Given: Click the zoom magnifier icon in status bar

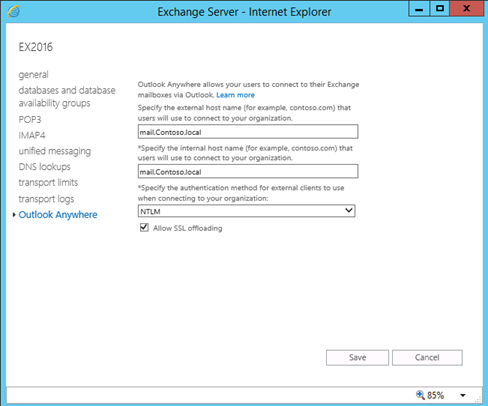Looking at the screenshot, I should click(420, 395).
